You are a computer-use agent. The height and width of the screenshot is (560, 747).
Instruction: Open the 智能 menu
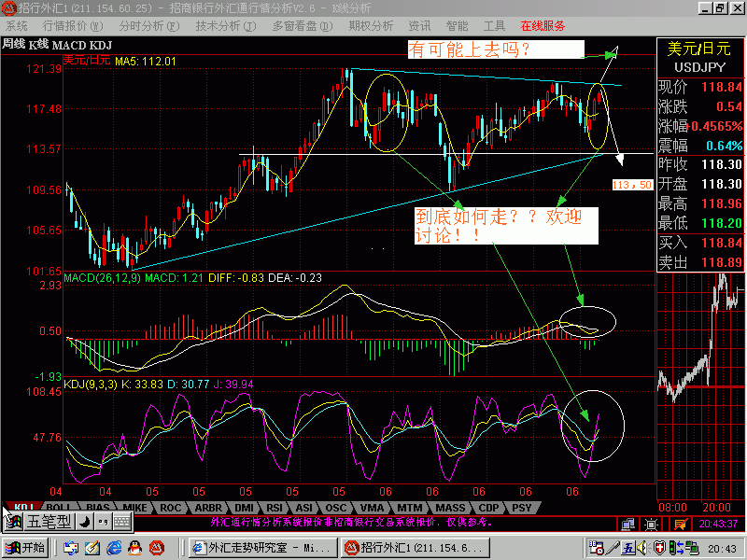click(x=457, y=26)
